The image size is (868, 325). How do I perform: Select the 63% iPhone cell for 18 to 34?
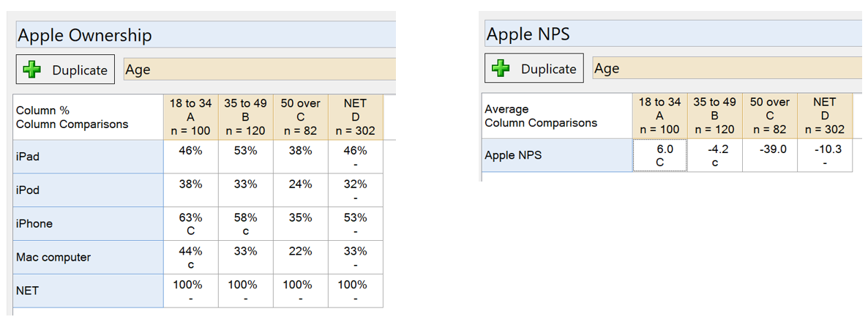pyautogui.click(x=191, y=224)
